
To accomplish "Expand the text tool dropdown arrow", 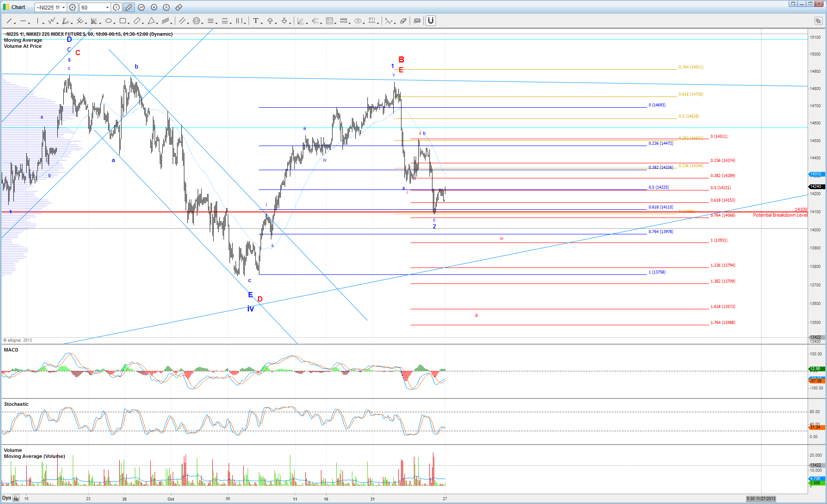I will pyautogui.click(x=262, y=22).
